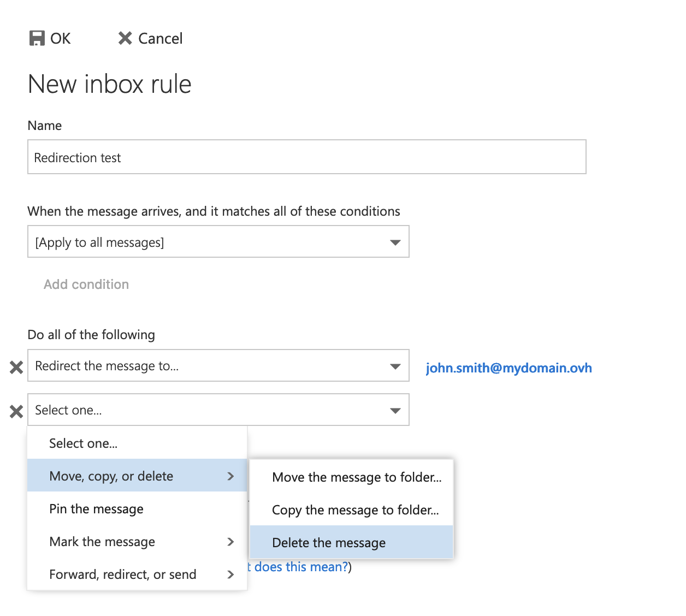Click inside the rule Name field
Image resolution: width=686 pixels, height=616 pixels.
(306, 157)
